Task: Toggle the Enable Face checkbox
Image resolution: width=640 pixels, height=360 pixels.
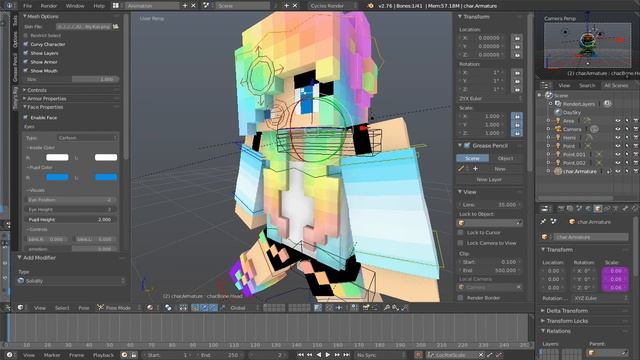Action: (26, 118)
